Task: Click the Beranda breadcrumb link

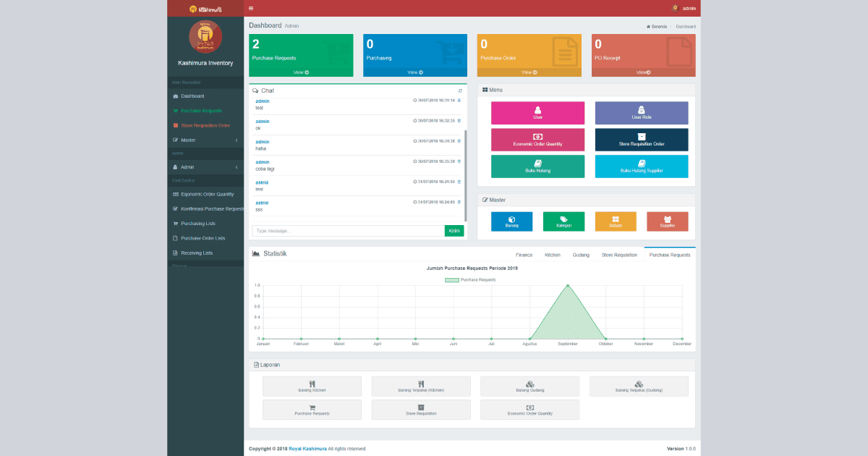Action: [657, 26]
